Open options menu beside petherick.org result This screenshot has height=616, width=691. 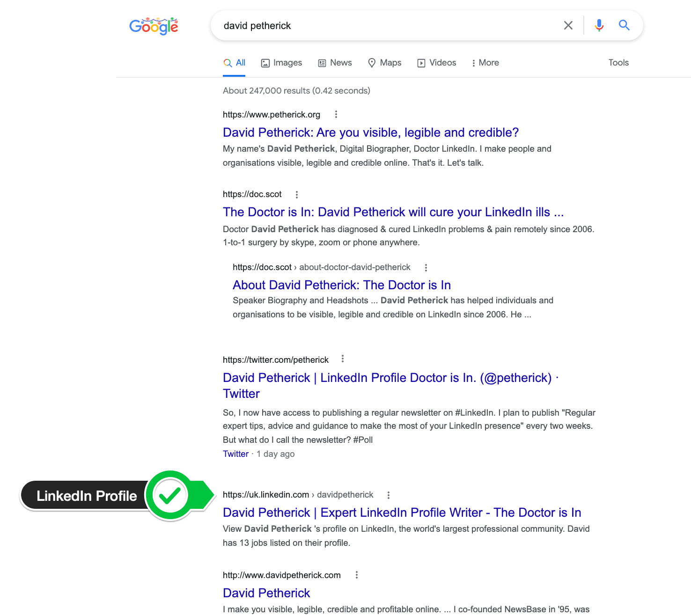click(336, 114)
